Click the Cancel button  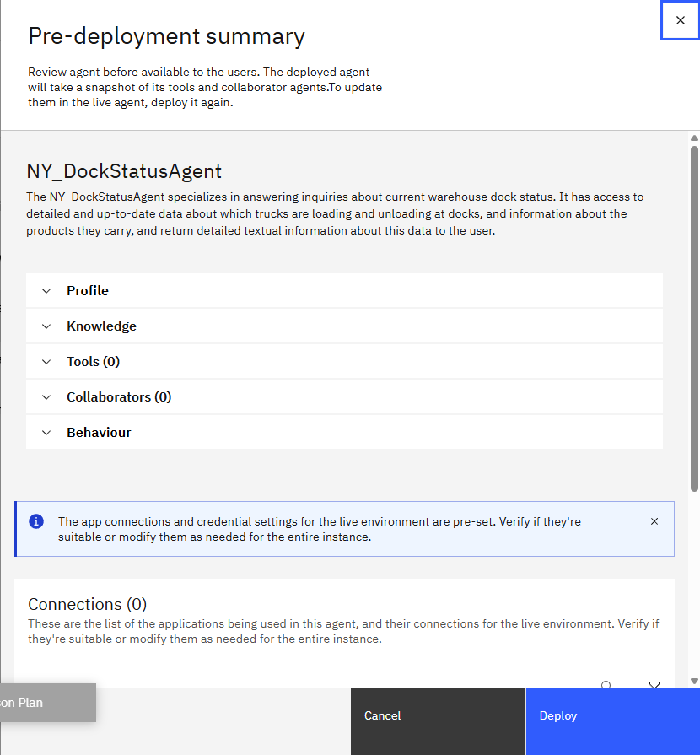tap(438, 721)
